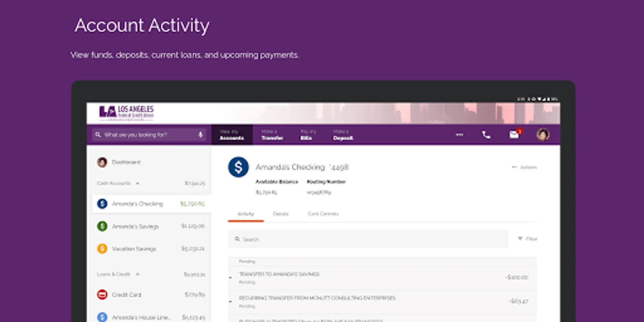Click the red Credit Card icon
Screen dimensions: 644x322
102,294
